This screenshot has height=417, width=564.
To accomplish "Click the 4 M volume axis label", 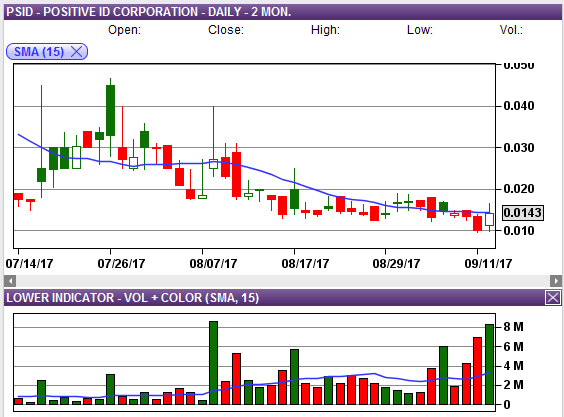I will point(513,366).
